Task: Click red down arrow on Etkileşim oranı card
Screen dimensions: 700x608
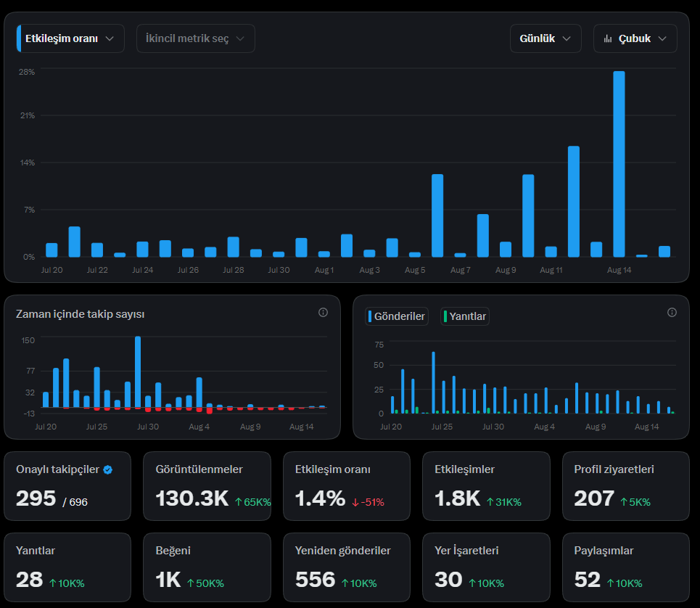Action: tap(355, 503)
